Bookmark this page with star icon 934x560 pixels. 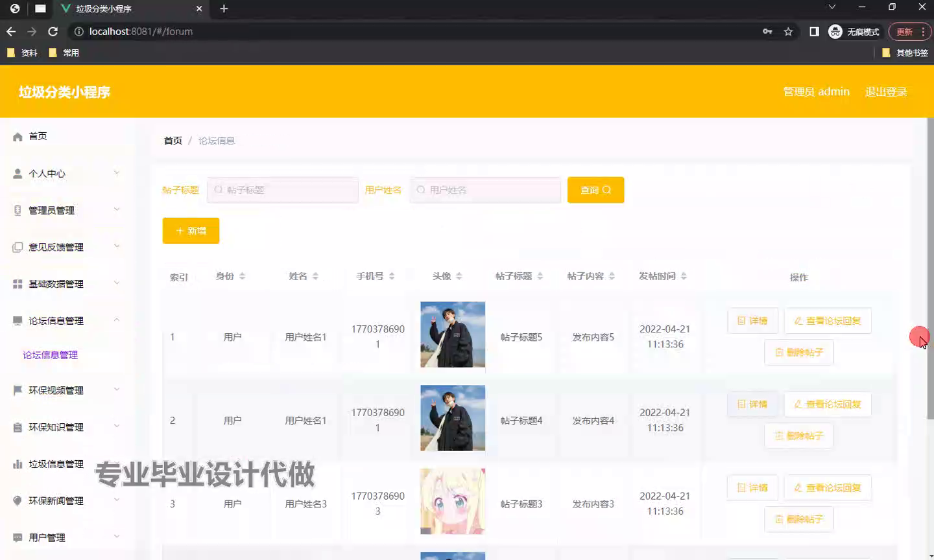coord(788,31)
